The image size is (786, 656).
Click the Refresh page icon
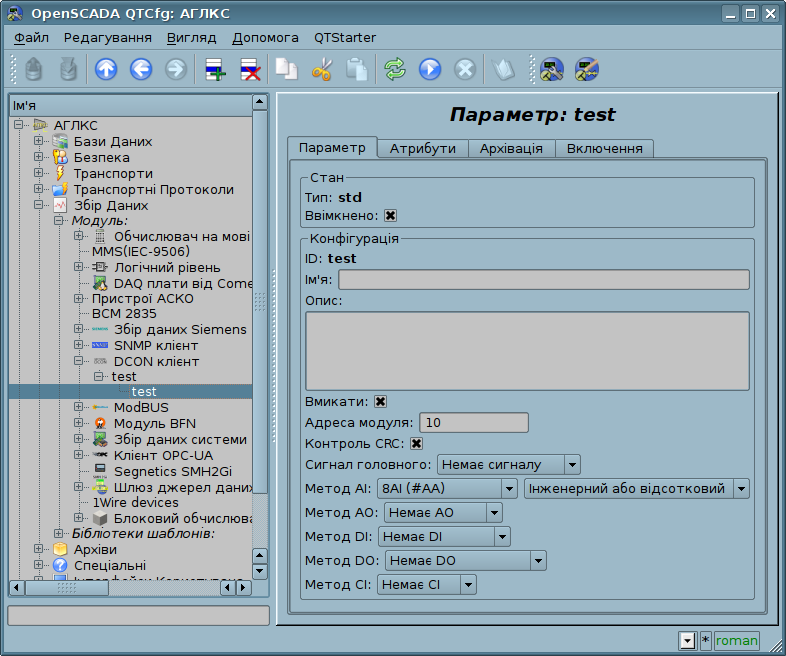pyautogui.click(x=395, y=69)
